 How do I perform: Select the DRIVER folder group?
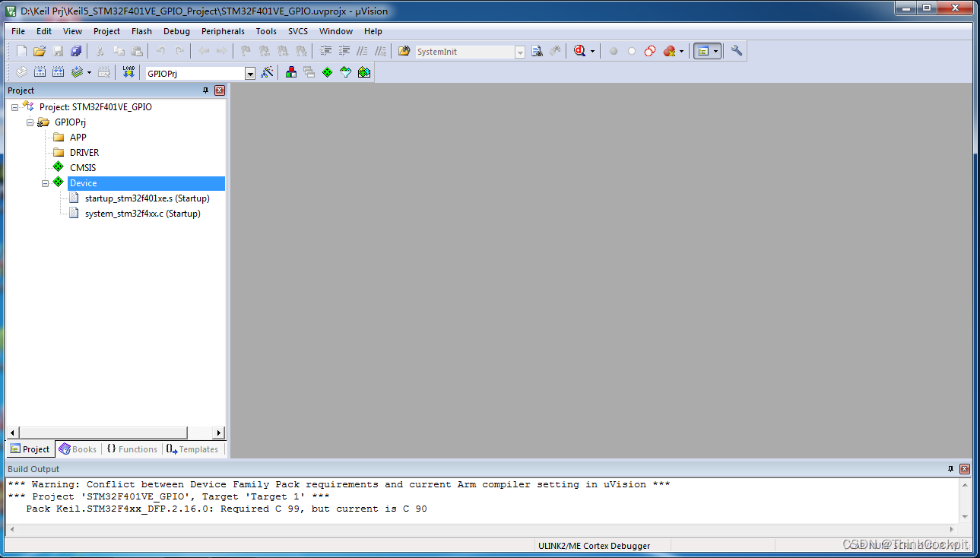tap(84, 153)
